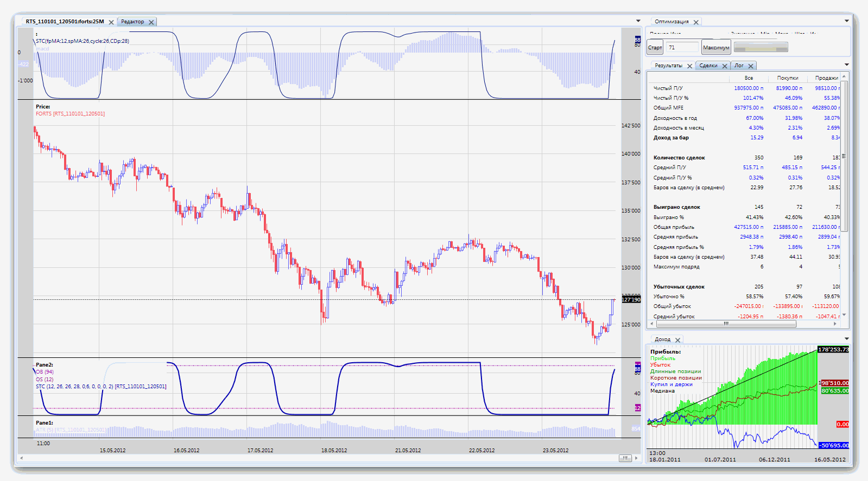Close the Лог tab
Screen dimensions: 868x481
point(751,66)
